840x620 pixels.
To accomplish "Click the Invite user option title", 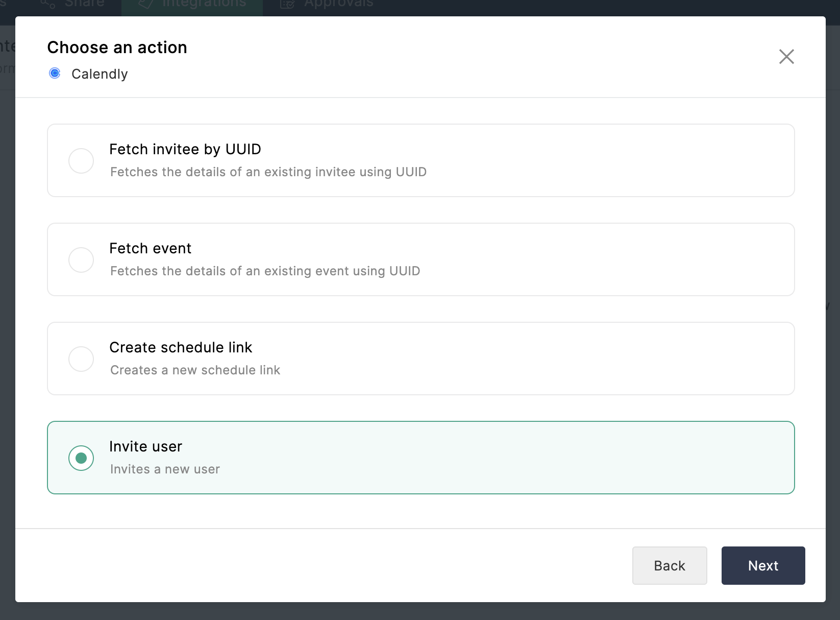I will [145, 446].
